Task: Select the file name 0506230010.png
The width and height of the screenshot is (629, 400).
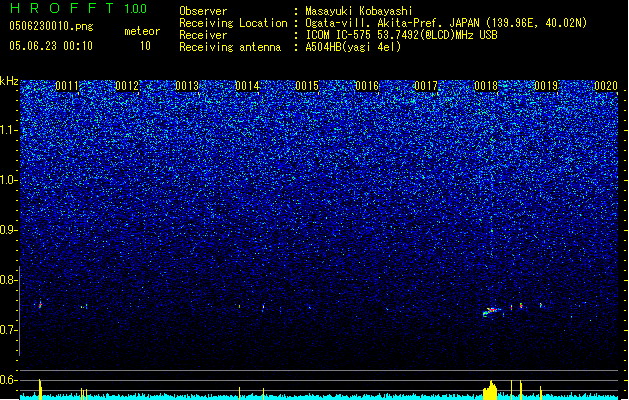Action: 51,26
